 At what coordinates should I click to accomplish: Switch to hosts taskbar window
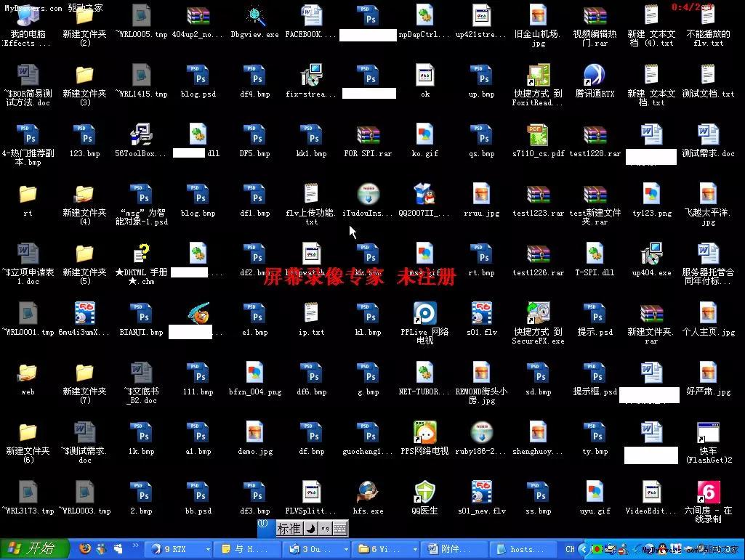pyautogui.click(x=523, y=550)
